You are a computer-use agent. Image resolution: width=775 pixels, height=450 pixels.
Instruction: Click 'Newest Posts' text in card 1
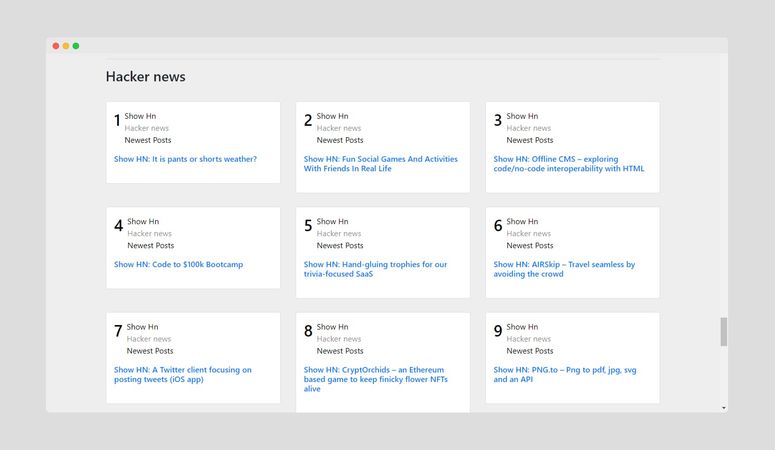coord(148,140)
